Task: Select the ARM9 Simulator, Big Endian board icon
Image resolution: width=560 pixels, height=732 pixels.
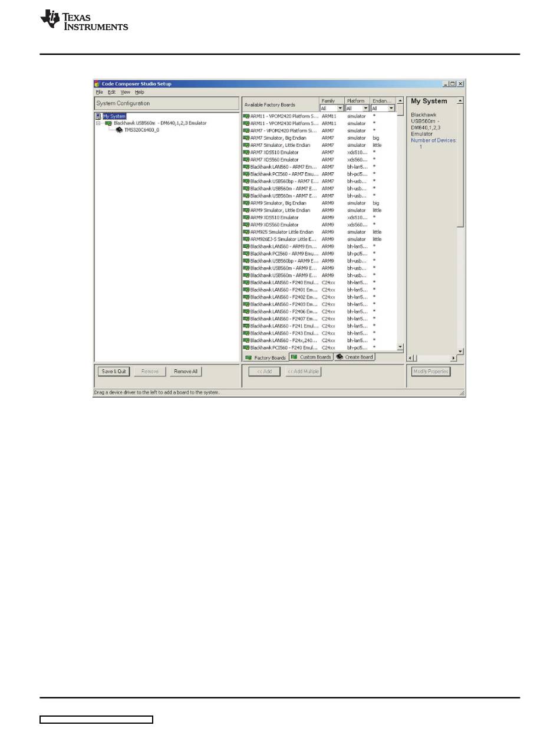Action: (x=246, y=203)
